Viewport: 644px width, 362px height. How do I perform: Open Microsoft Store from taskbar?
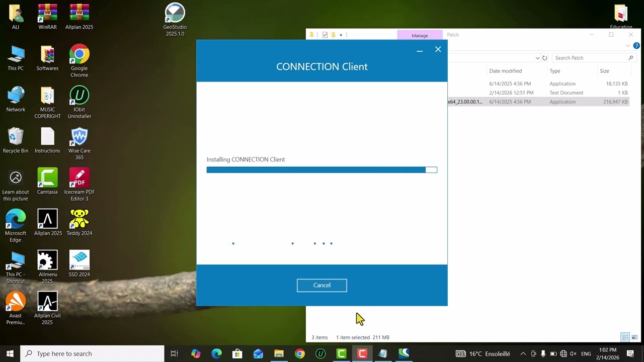tap(237, 353)
